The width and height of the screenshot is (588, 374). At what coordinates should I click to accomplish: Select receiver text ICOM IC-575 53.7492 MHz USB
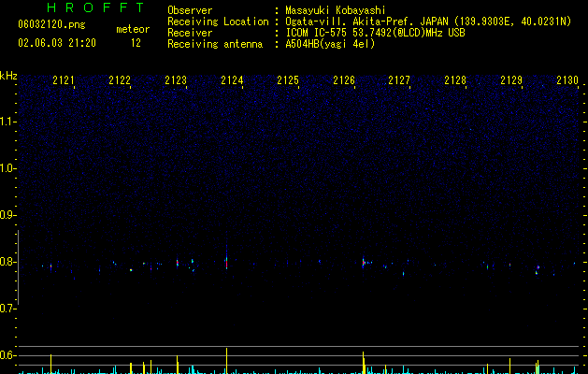(x=375, y=33)
